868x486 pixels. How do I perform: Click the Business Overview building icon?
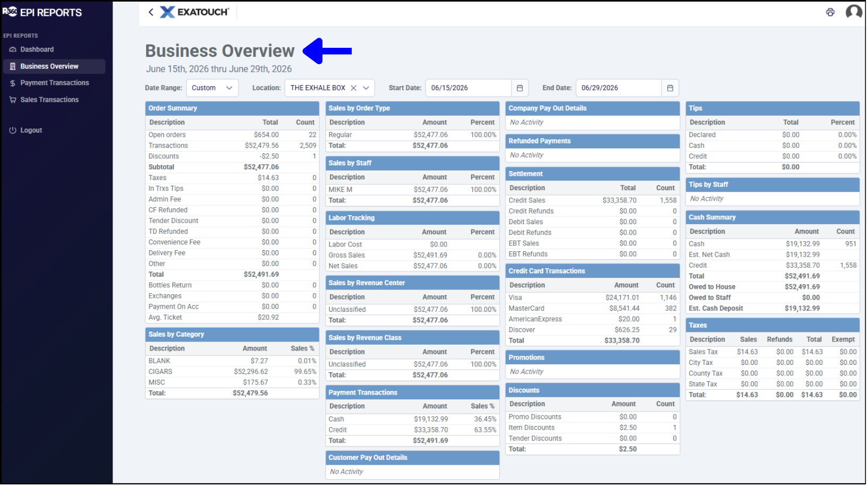click(x=13, y=66)
